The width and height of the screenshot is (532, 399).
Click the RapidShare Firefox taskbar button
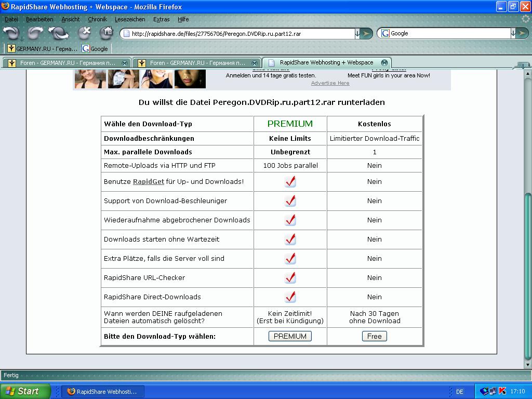pos(103,392)
